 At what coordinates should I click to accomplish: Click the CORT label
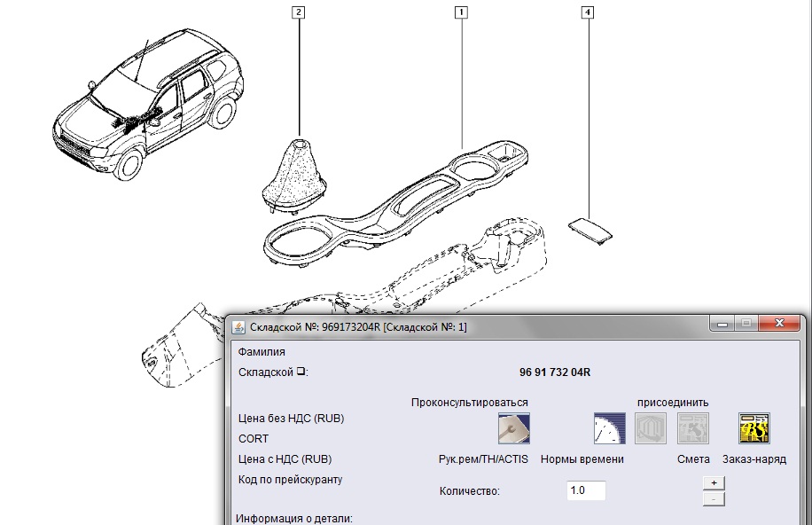[254, 438]
